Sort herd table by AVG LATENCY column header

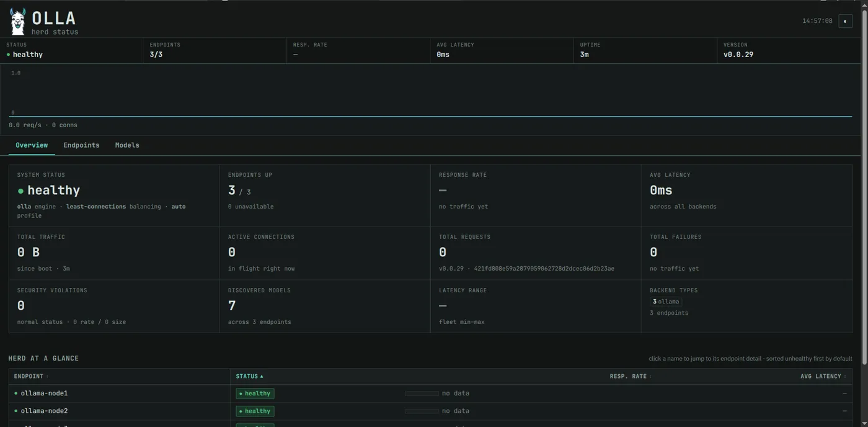(823, 376)
